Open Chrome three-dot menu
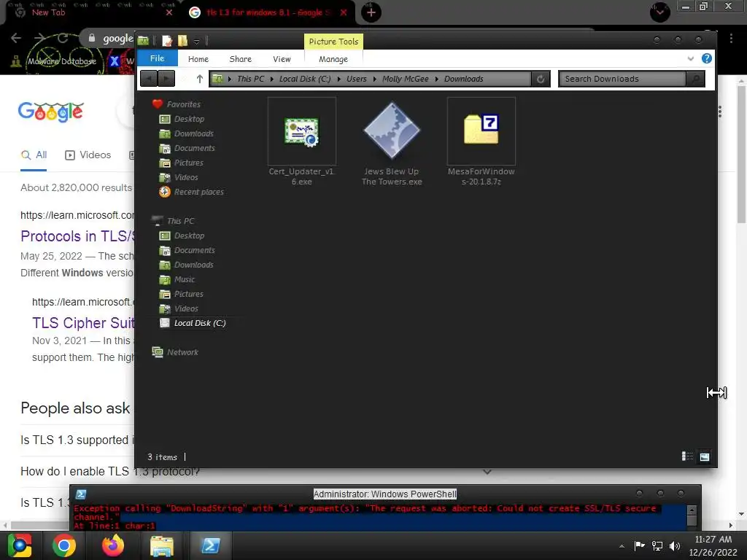Screen dimensions: 747x560 [x=731, y=38]
